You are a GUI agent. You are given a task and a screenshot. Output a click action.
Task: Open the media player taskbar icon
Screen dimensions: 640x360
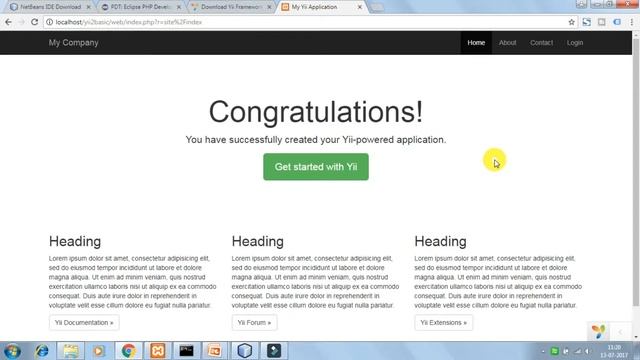pos(99,351)
